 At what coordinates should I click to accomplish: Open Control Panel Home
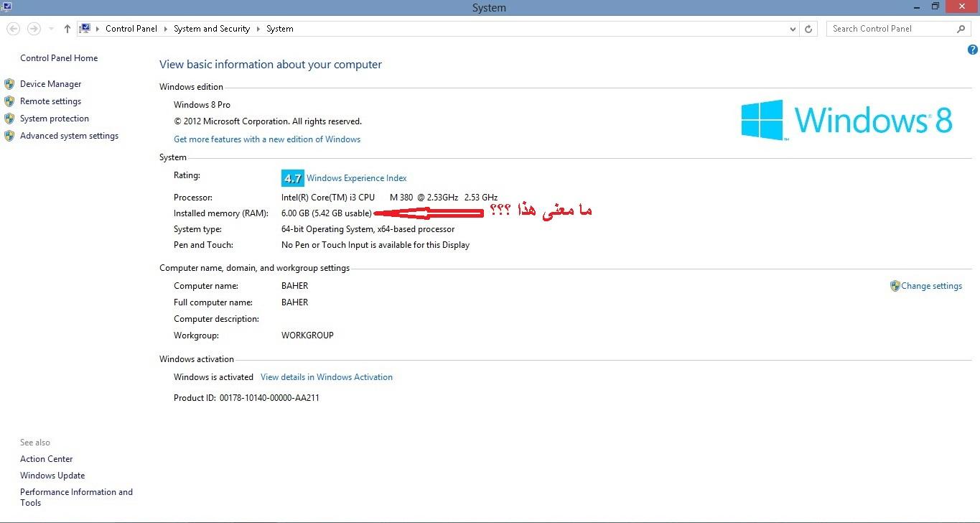pos(59,58)
